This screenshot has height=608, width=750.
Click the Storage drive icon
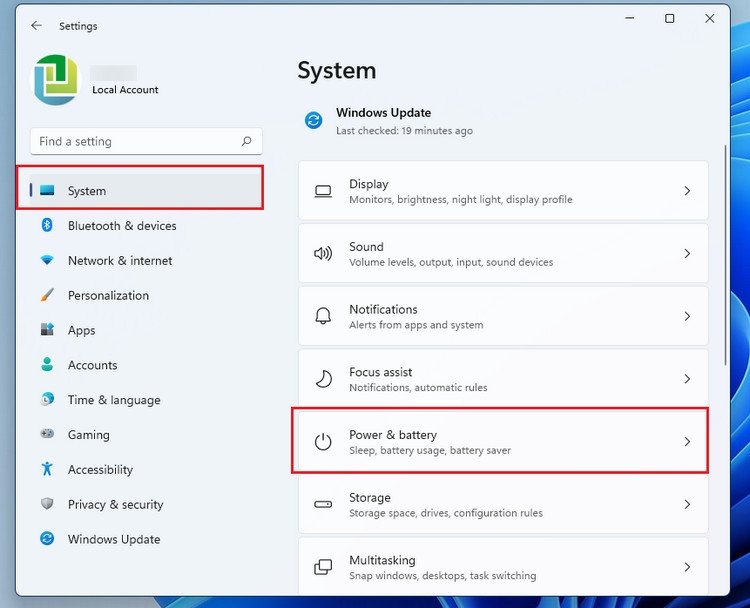[x=323, y=504]
